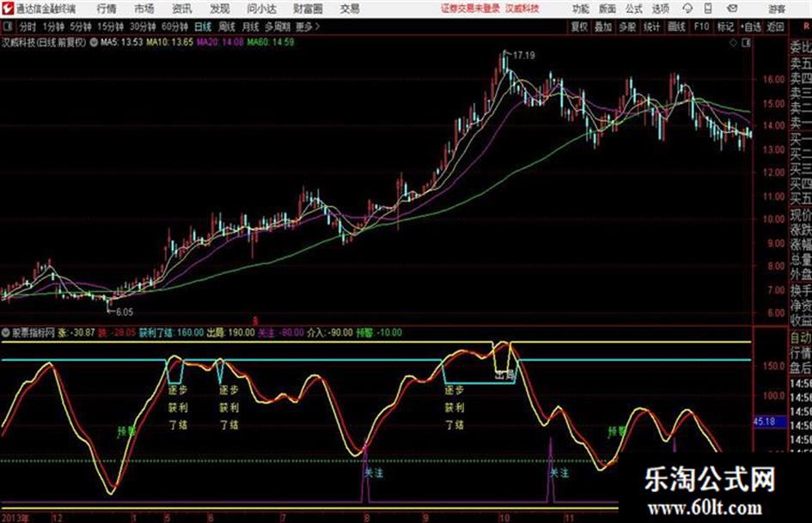This screenshot has height=523, width=812.
Task: Toggle the left panel icon beside 分时
Action: click(x=7, y=27)
